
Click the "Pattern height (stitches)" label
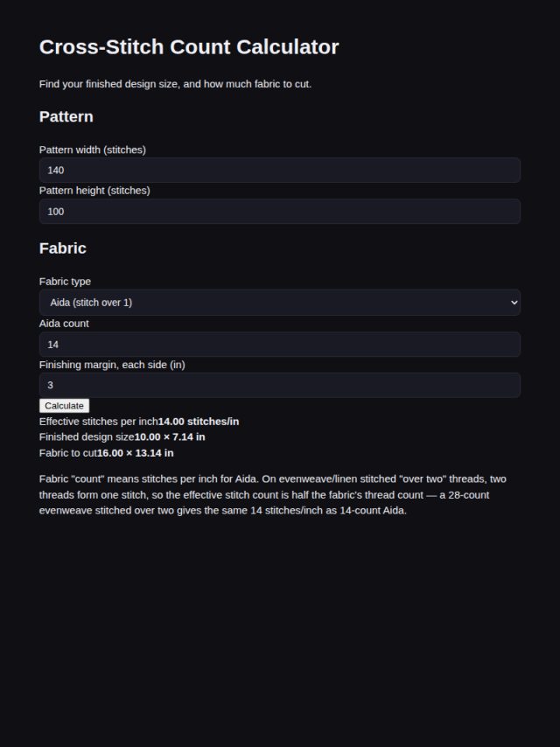[94, 191]
